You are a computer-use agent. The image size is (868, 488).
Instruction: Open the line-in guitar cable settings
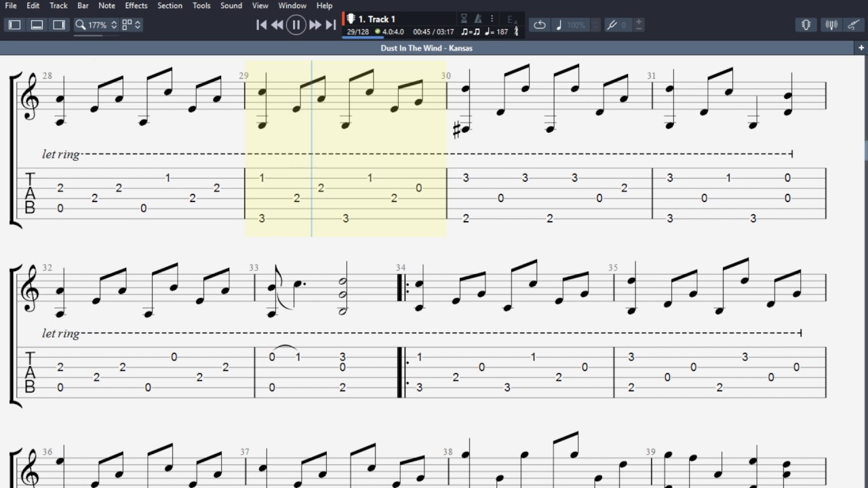854,25
